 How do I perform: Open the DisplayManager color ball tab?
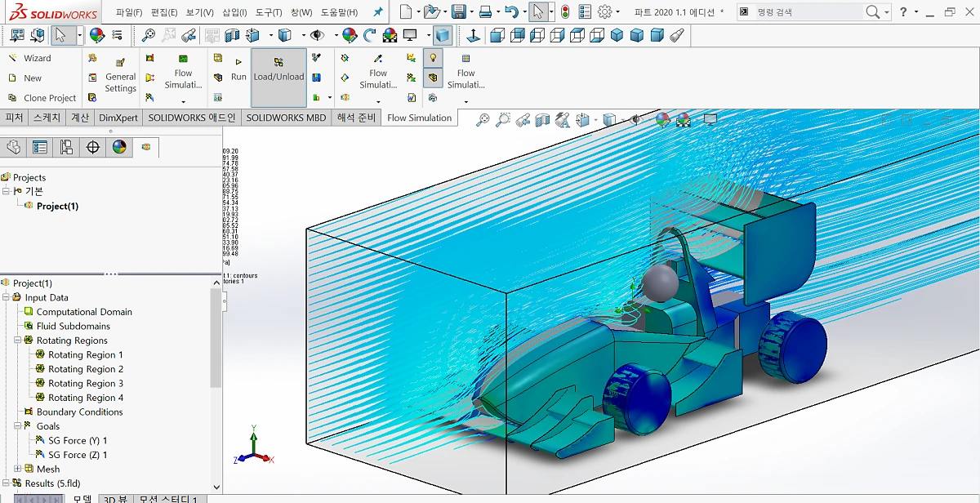pos(119,147)
